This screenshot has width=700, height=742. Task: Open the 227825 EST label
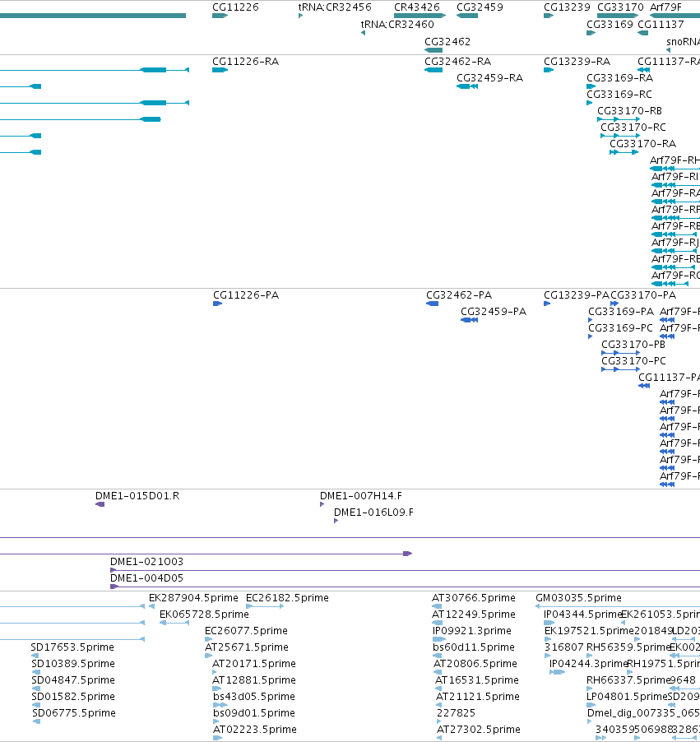pyautogui.click(x=457, y=712)
